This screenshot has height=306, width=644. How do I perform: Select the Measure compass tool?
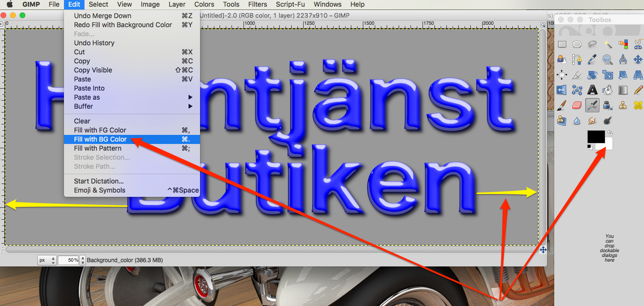click(x=623, y=60)
